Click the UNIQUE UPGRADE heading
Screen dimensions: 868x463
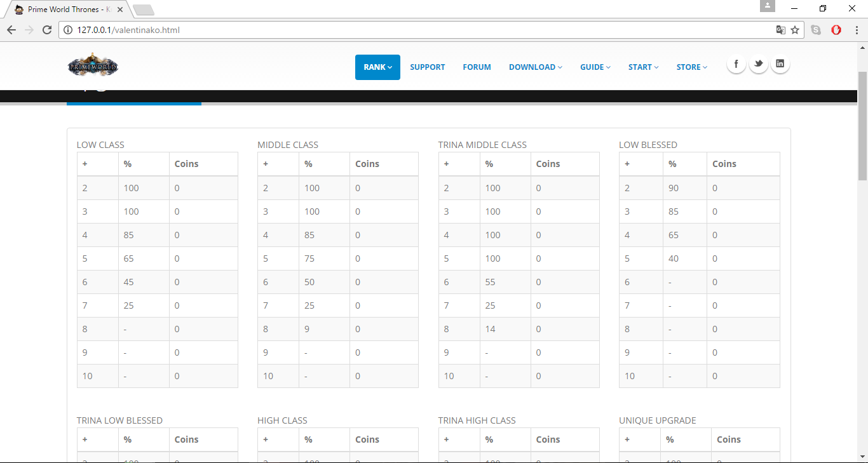point(658,420)
